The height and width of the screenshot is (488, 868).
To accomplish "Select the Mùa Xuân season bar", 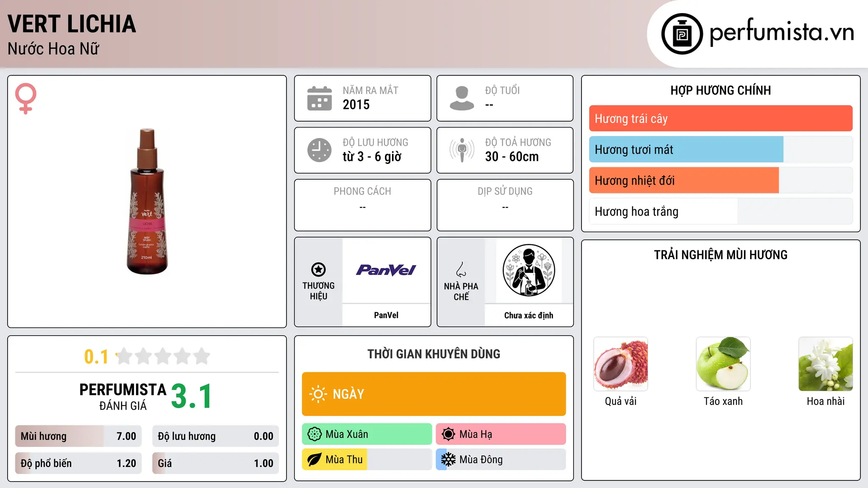I will (x=367, y=434).
